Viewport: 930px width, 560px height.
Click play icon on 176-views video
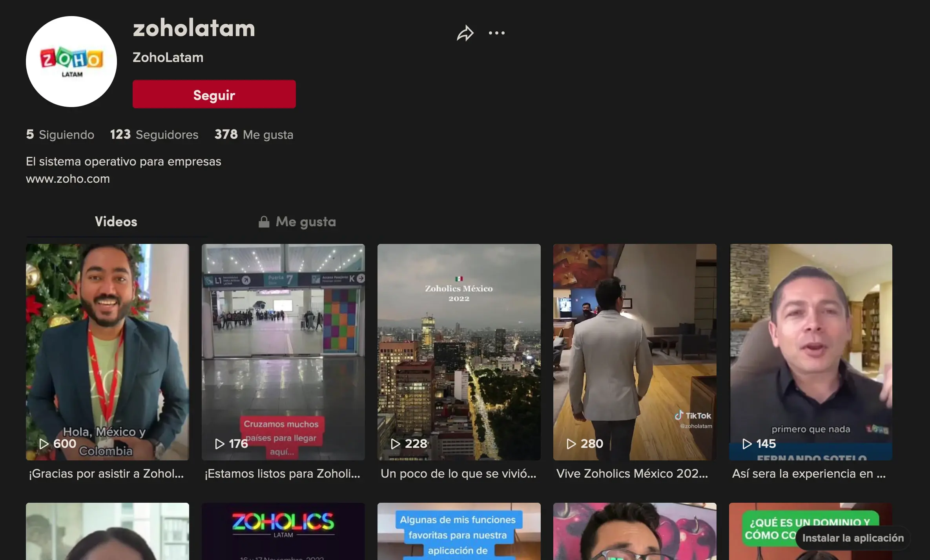(220, 444)
